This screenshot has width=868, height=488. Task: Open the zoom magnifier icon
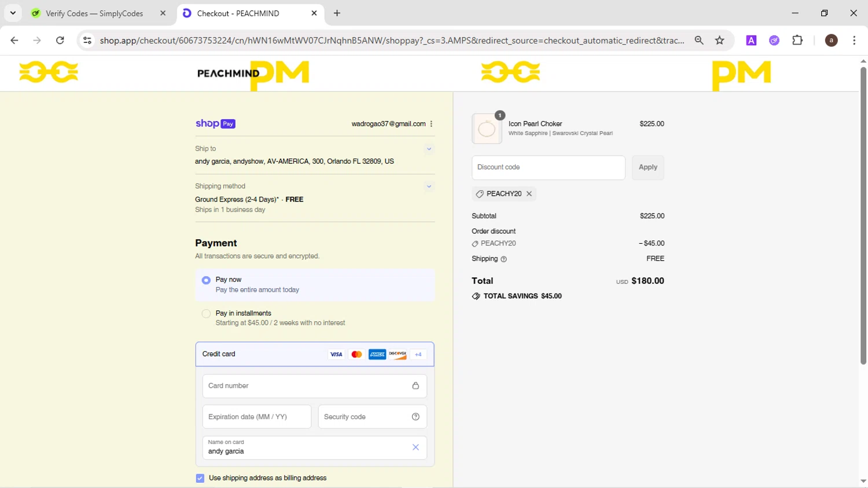pos(699,41)
